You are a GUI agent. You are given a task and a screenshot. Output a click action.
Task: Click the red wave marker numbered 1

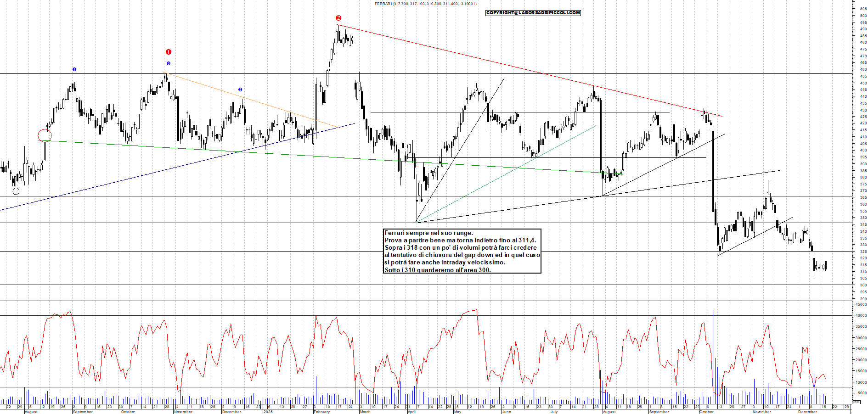point(169,52)
